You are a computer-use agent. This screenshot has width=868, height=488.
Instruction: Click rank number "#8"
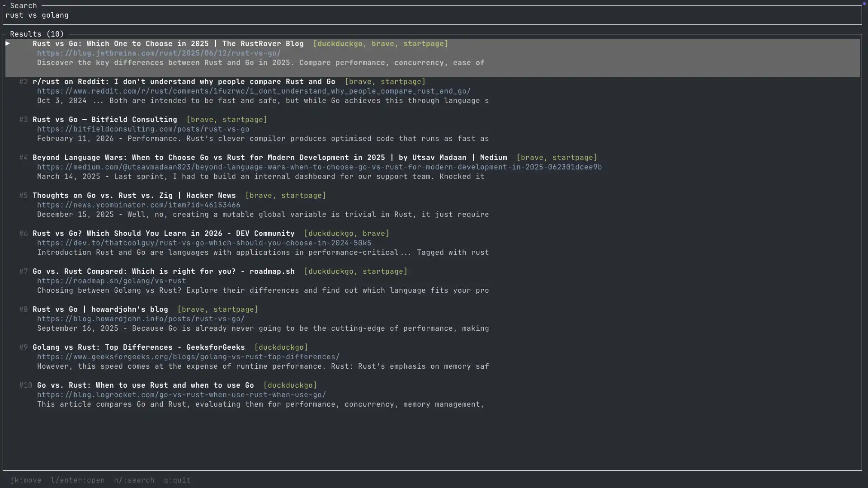[x=24, y=310]
